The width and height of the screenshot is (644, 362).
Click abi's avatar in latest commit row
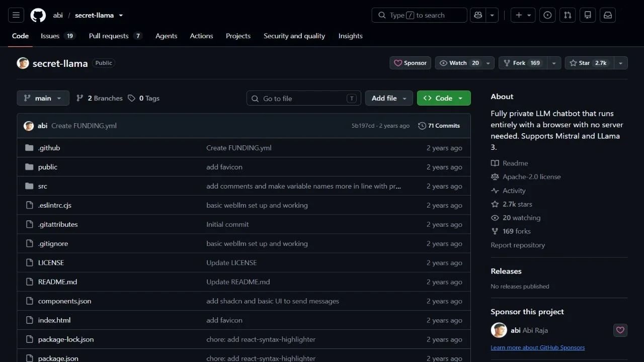click(x=29, y=126)
